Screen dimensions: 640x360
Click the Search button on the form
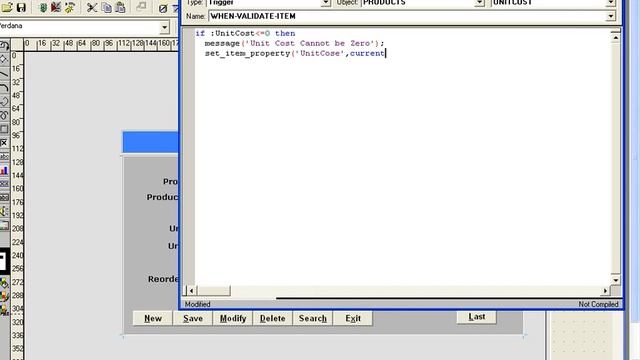(x=313, y=318)
